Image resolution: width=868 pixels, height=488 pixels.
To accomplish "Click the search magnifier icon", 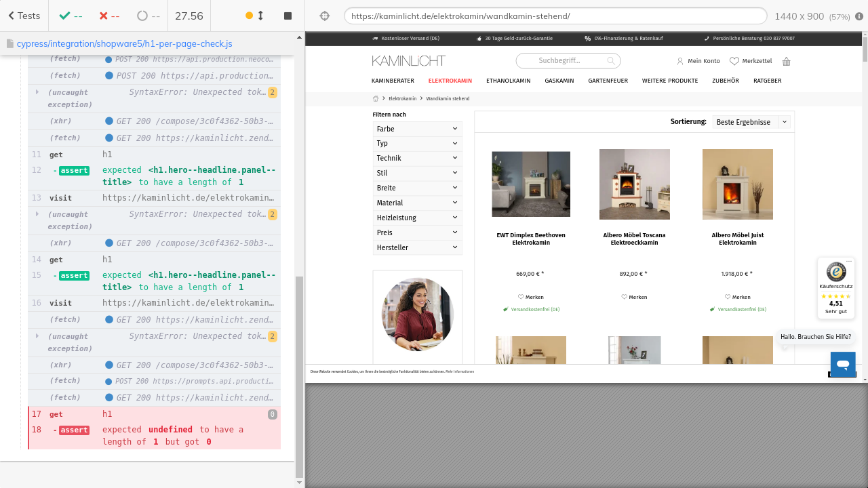I will (611, 61).
